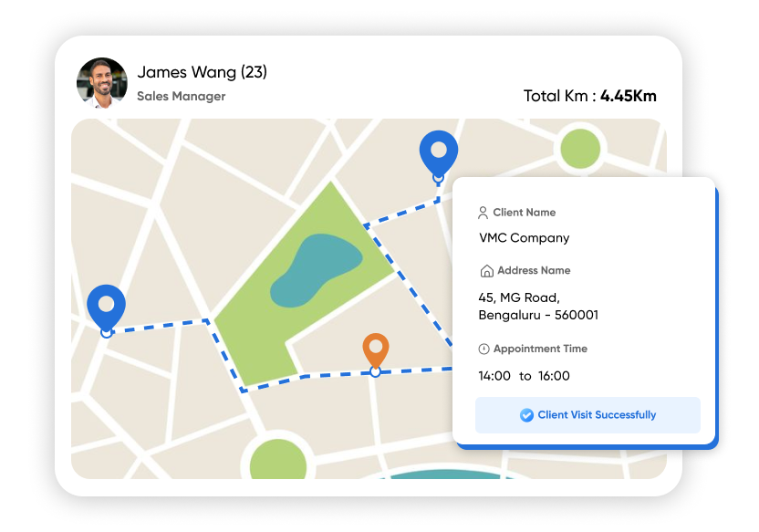Select the blue pin on the left side of map
Viewport: 759px width, 532px height.
pyautogui.click(x=106, y=305)
